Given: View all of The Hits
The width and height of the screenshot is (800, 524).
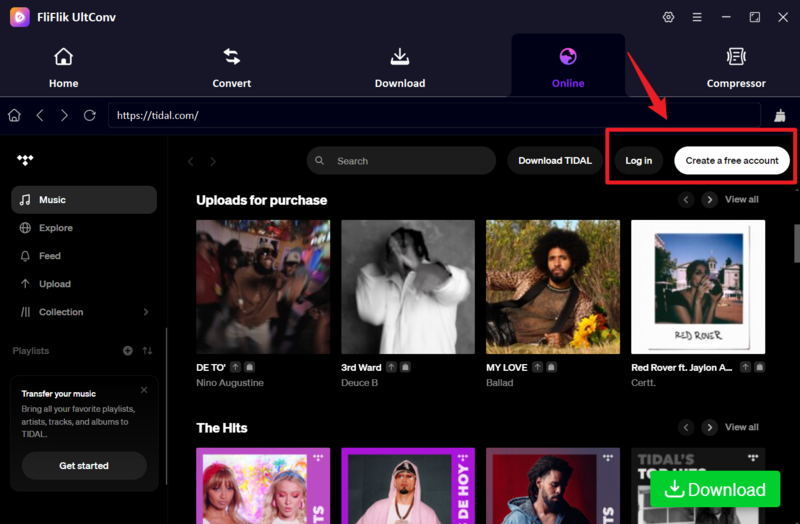Looking at the screenshot, I should point(741,427).
